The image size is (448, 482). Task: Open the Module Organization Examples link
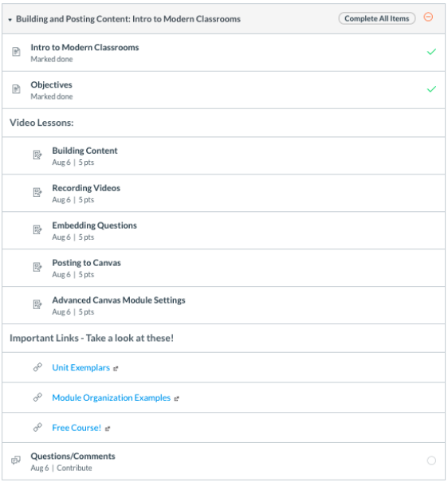pyautogui.click(x=112, y=398)
